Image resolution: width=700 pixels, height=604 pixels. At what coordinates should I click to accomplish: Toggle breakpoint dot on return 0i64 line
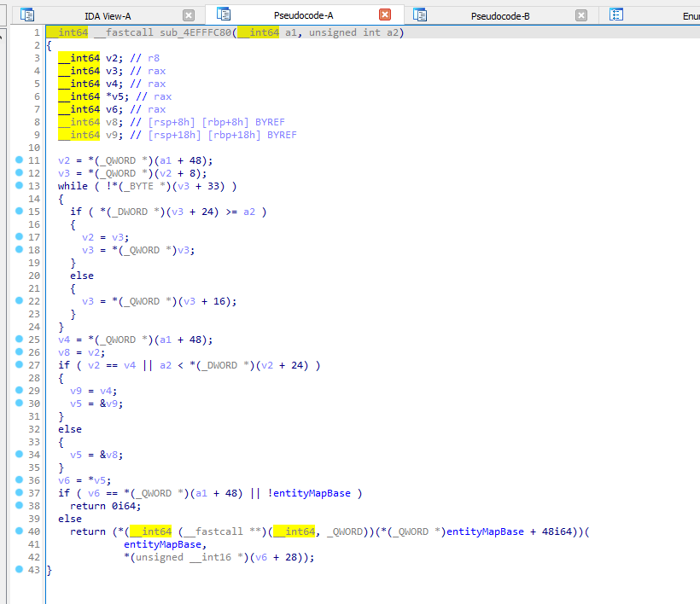tap(19, 506)
